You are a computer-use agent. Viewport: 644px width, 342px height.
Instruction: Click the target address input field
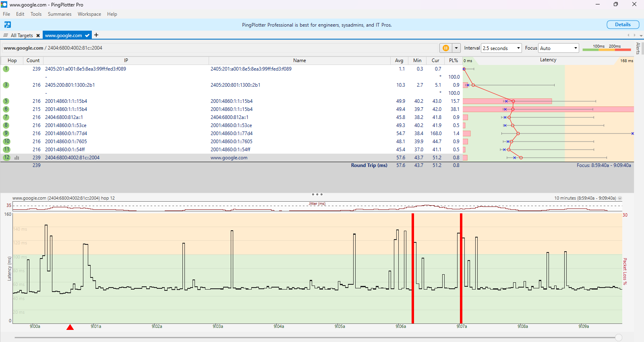click(x=219, y=48)
